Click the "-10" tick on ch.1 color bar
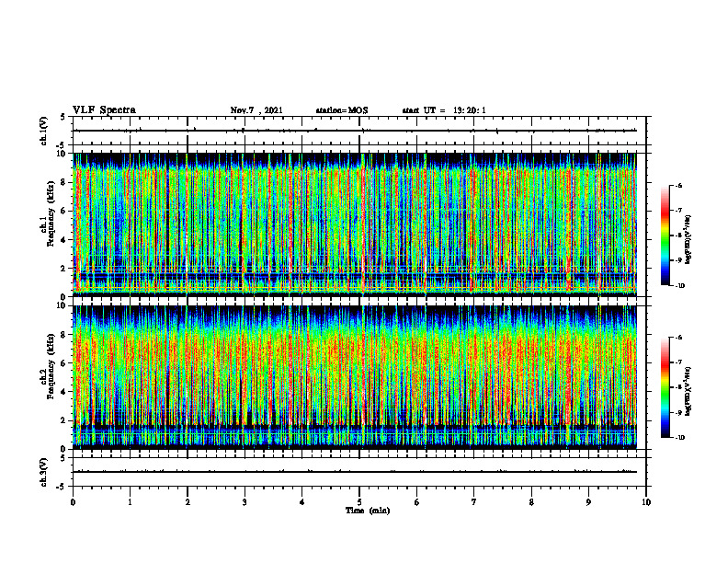Image resolution: width=728 pixels, height=563 pixels. (680, 286)
